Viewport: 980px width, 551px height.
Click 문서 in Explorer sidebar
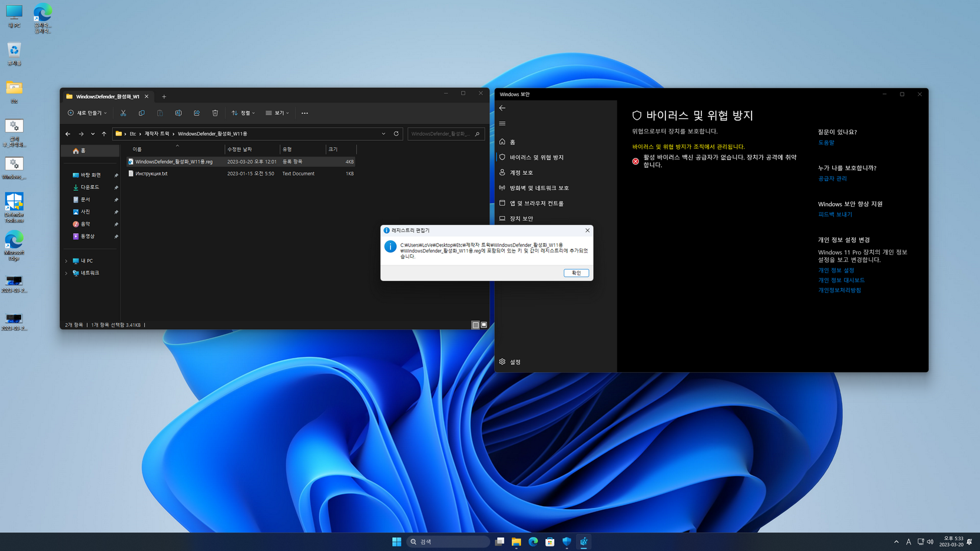point(91,200)
